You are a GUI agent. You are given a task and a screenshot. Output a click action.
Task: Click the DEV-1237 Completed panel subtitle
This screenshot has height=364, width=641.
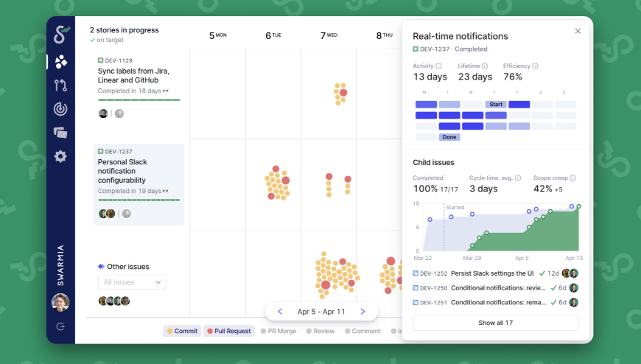coord(450,49)
